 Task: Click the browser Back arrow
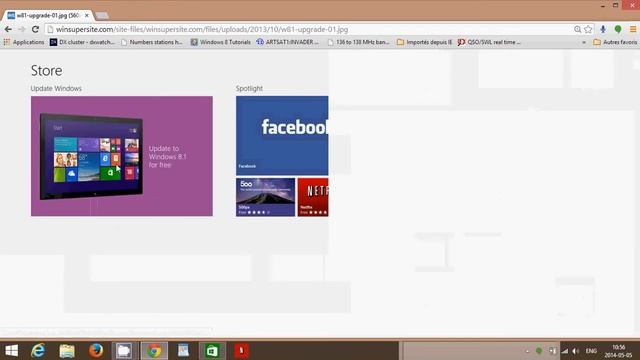8,29
